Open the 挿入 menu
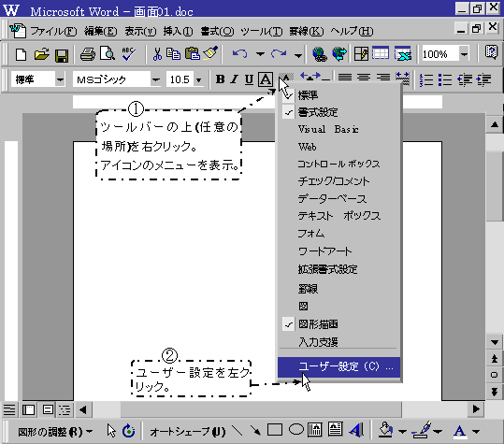The image size is (504, 444). 178,32
